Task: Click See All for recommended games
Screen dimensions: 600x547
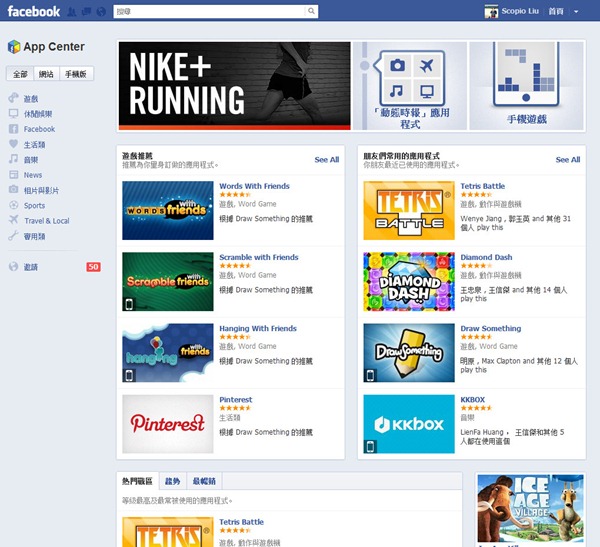Action: [327, 160]
